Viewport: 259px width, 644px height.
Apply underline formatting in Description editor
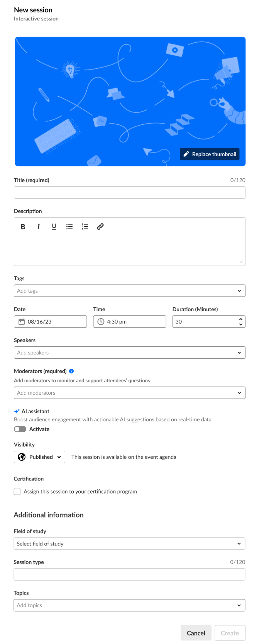(x=54, y=227)
